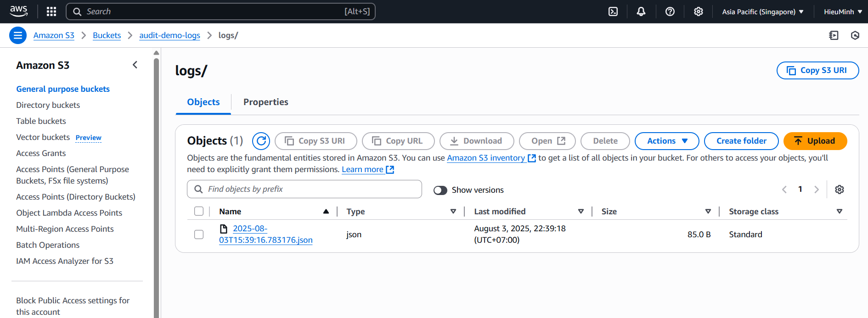The image size is (868, 318).
Task: Open General purpose buckets in sidebar
Action: coord(63,89)
